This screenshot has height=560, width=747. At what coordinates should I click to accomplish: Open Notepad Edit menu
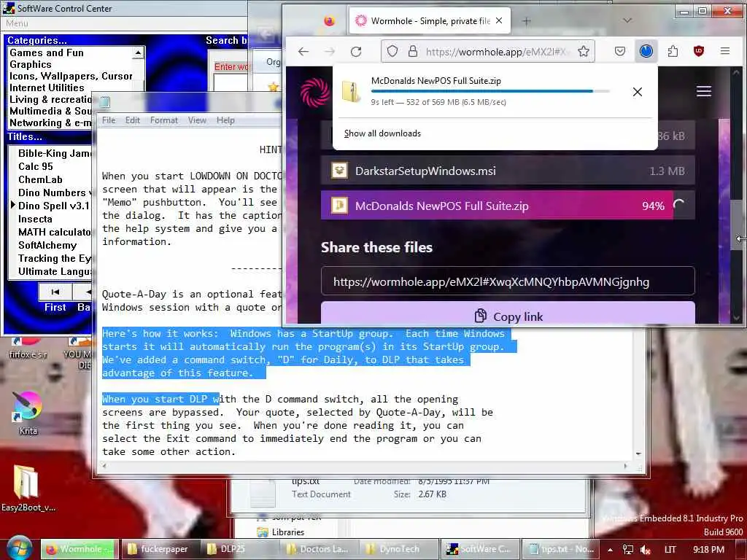tap(133, 120)
